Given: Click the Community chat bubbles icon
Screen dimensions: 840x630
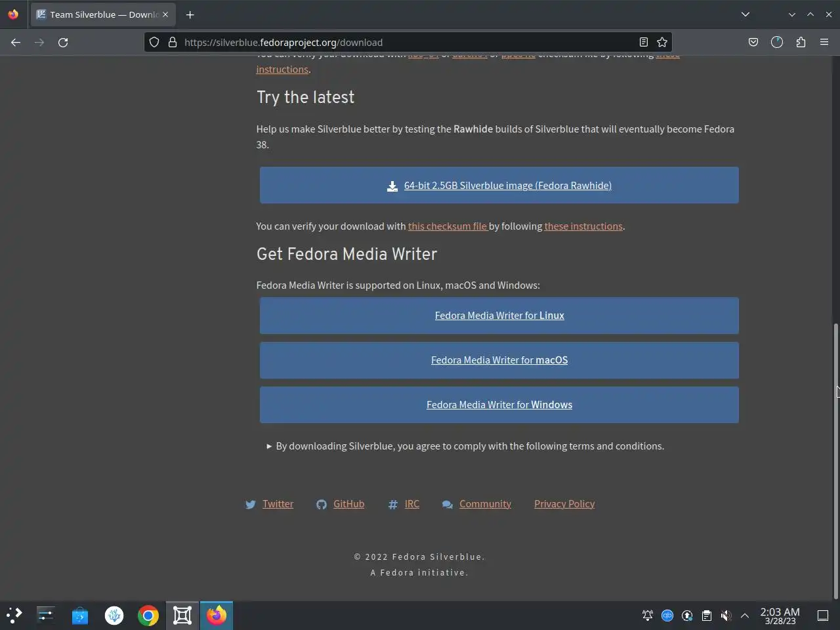Looking at the screenshot, I should click(x=448, y=505).
